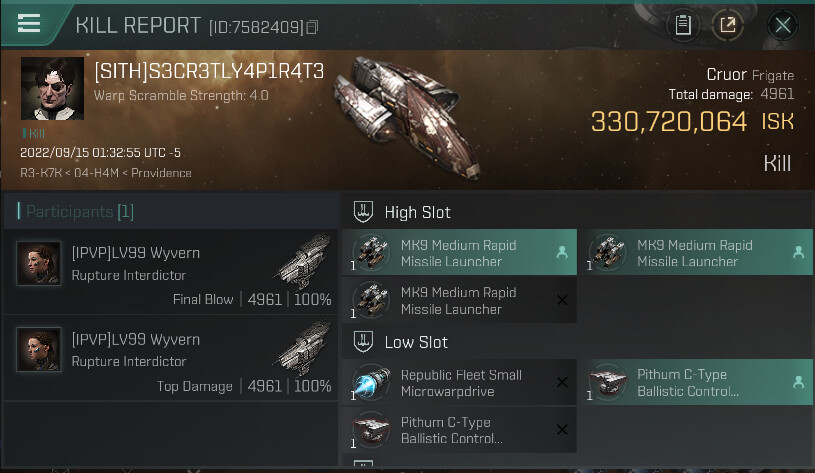815x473 pixels.
Task: Click the R3-K7K system location link
Action: [41, 173]
